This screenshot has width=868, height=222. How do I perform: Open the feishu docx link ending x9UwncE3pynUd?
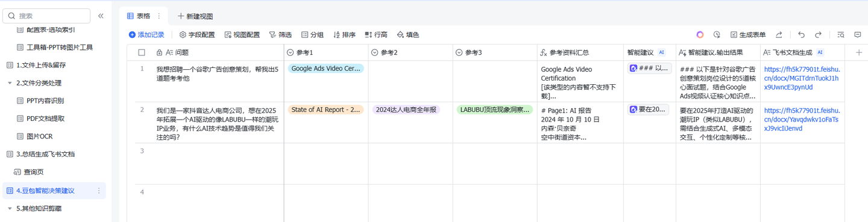(x=802, y=78)
